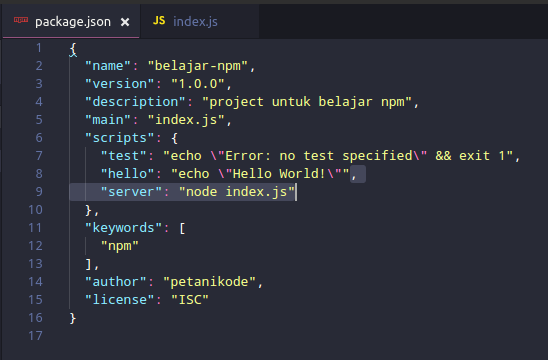This screenshot has height=360, width=548.
Task: Click the opening brace on line 1
Action: point(73,49)
